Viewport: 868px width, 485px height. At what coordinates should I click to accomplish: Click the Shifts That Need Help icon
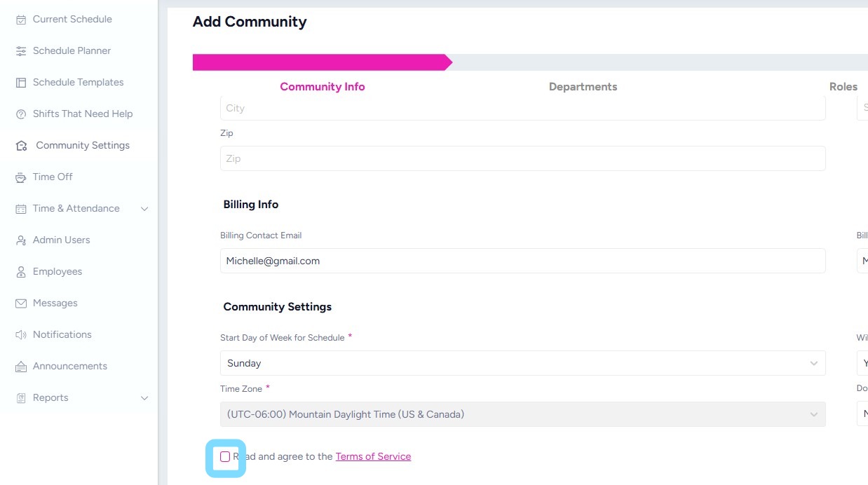[x=21, y=114]
